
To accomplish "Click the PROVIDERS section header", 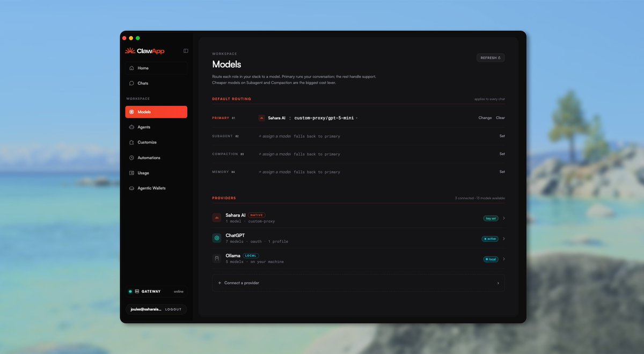I will point(224,198).
